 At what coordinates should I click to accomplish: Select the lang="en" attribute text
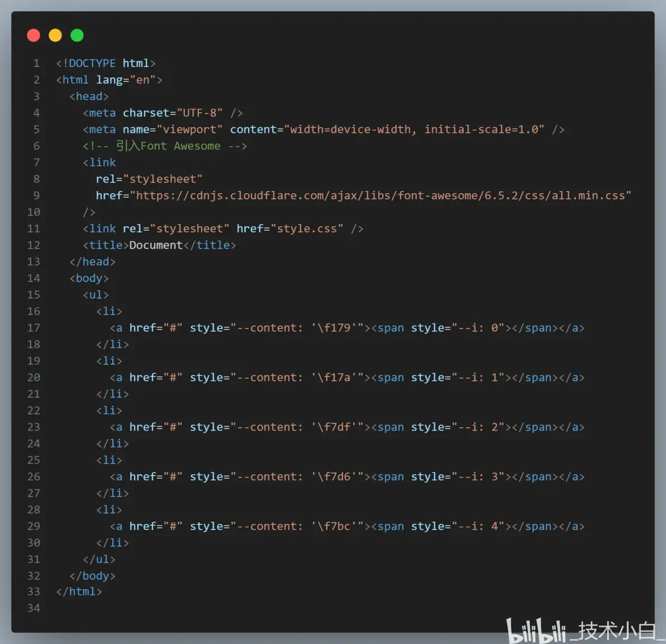(126, 80)
